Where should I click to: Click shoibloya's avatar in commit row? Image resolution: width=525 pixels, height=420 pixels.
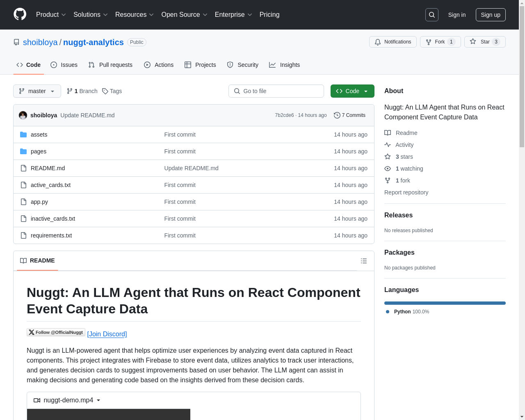(x=23, y=115)
